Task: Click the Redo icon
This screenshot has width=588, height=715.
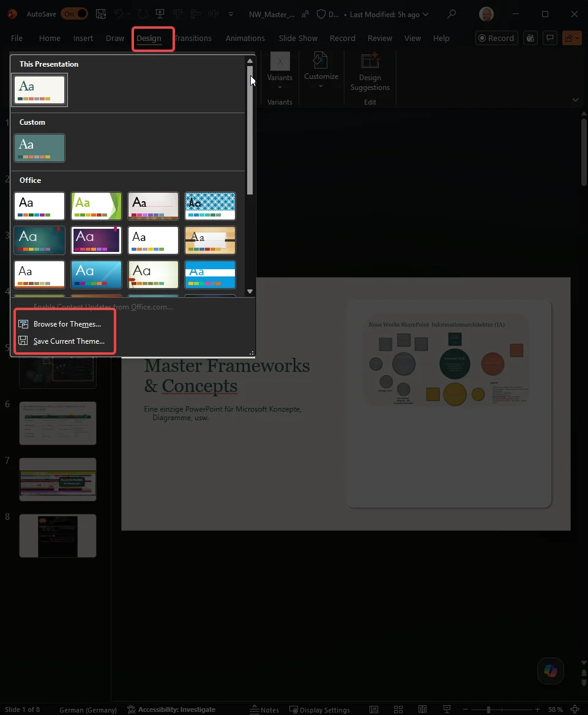Action: (x=143, y=14)
